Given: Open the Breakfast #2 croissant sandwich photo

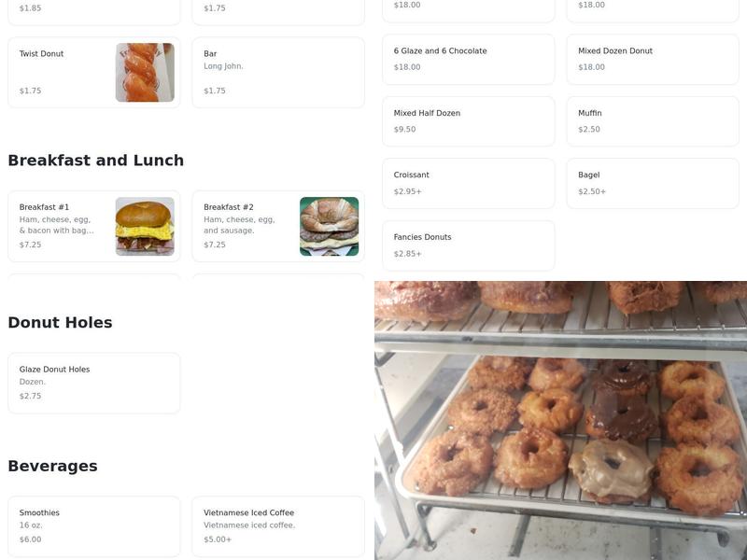Looking at the screenshot, I should pyautogui.click(x=330, y=226).
